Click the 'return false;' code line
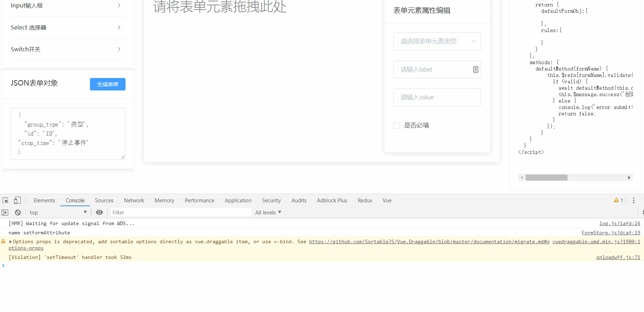 coord(577,114)
